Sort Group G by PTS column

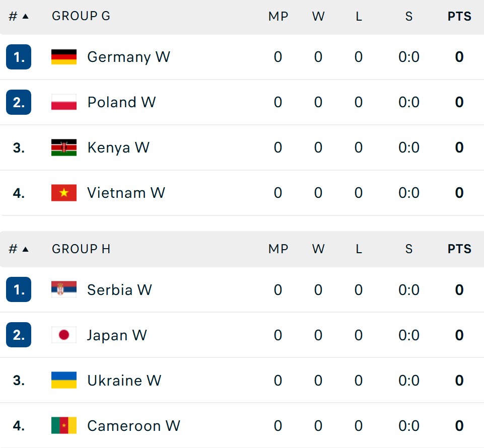pos(459,16)
